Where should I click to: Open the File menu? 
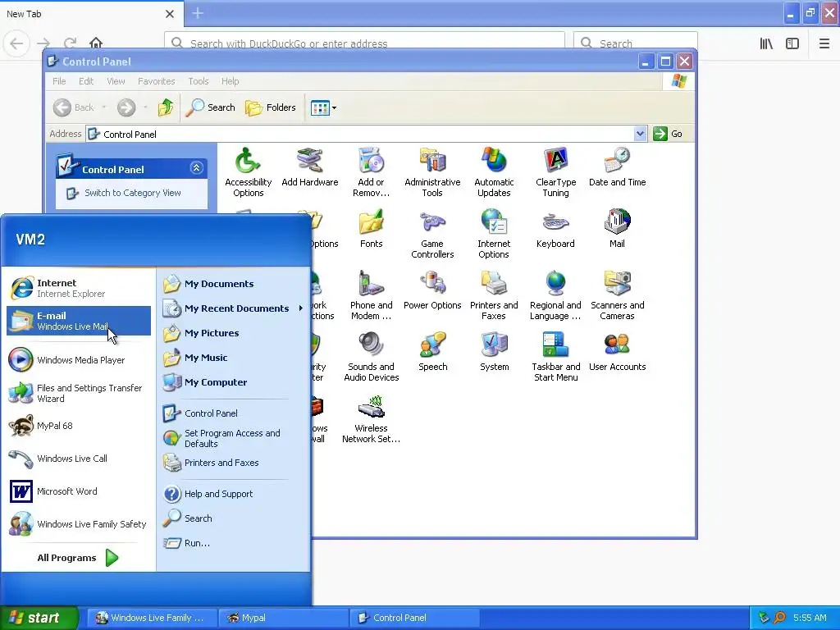tap(59, 81)
